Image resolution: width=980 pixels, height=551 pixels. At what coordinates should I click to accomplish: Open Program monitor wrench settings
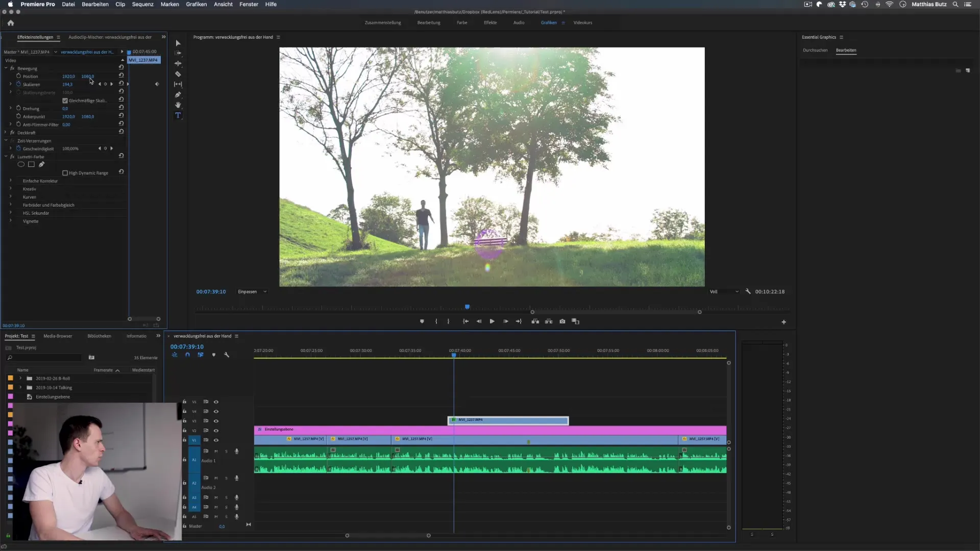click(x=748, y=291)
